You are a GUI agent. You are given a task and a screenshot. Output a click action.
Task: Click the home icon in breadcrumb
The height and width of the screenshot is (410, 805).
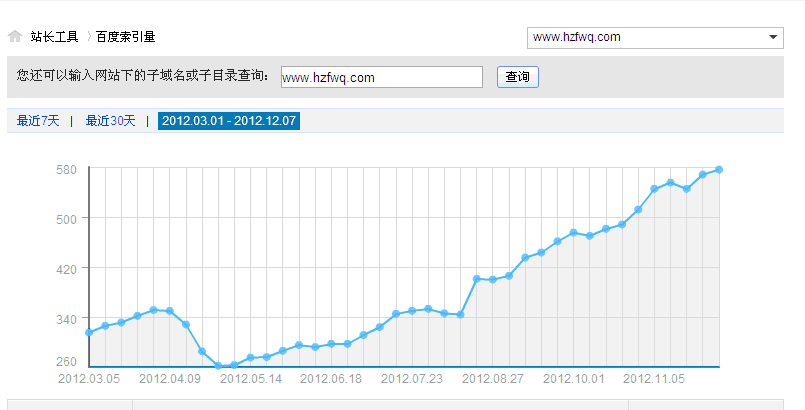pos(15,37)
